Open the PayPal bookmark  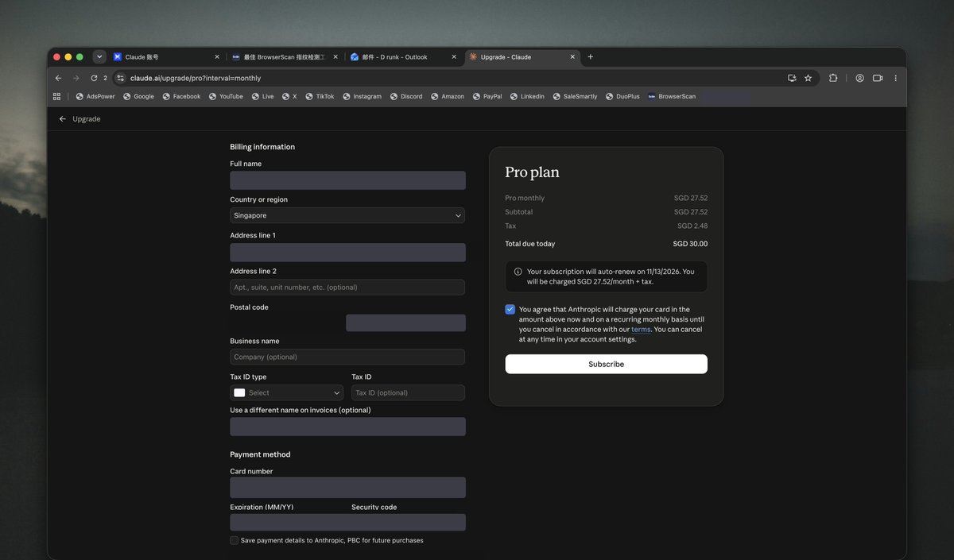pos(487,96)
